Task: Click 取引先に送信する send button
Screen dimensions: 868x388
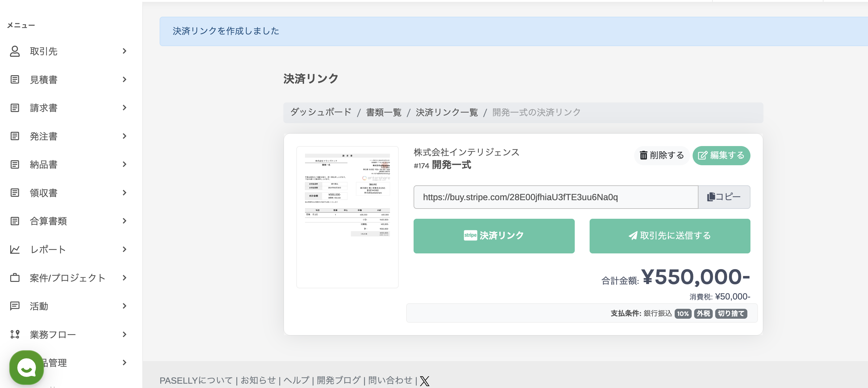Action: [669, 236]
